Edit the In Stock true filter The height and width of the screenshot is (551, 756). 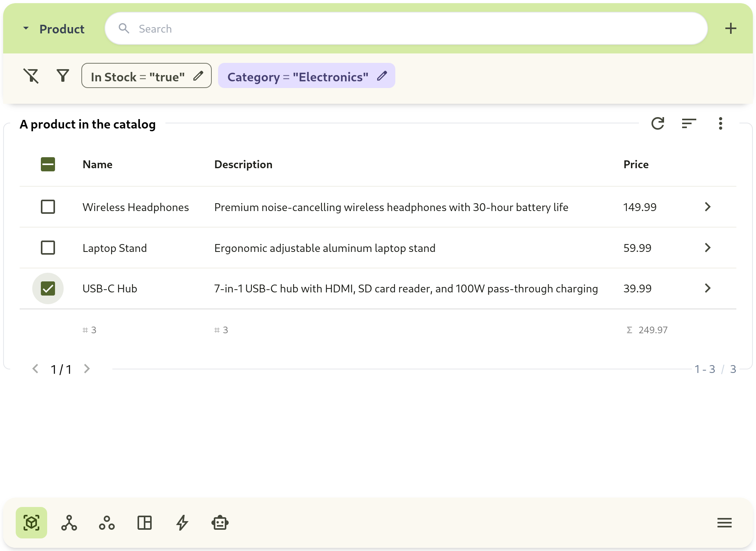(198, 76)
